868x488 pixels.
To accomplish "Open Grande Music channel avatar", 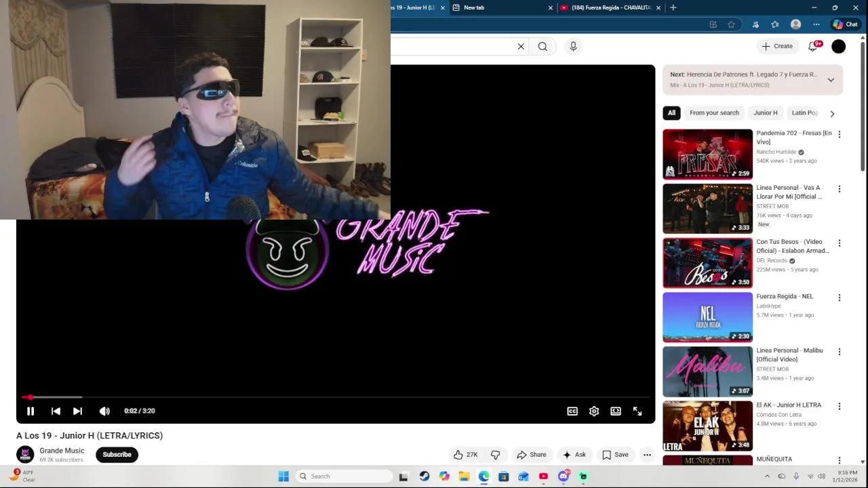I will [25, 455].
